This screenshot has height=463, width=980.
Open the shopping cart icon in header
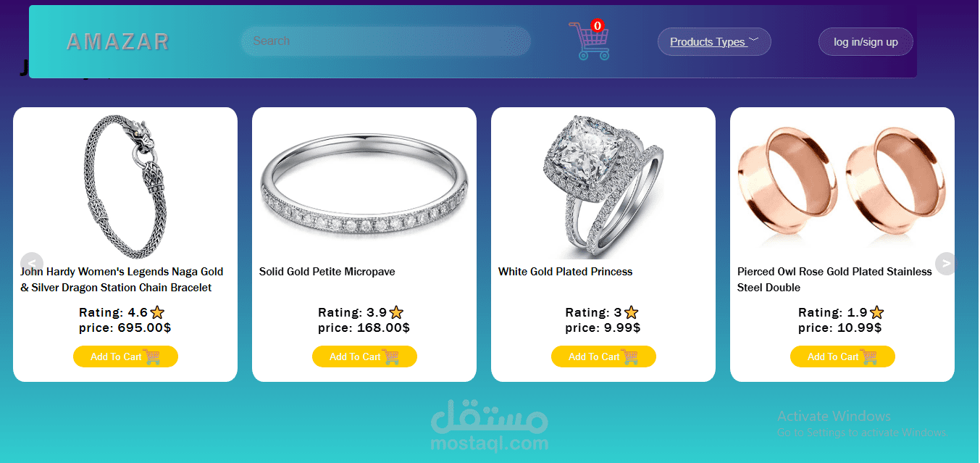coord(589,41)
